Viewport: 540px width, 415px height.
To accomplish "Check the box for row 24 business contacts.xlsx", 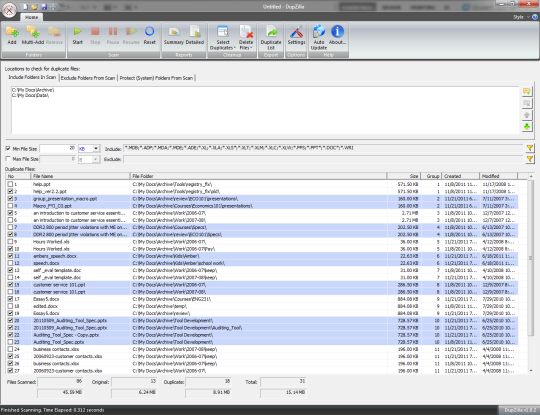I will 10,349.
